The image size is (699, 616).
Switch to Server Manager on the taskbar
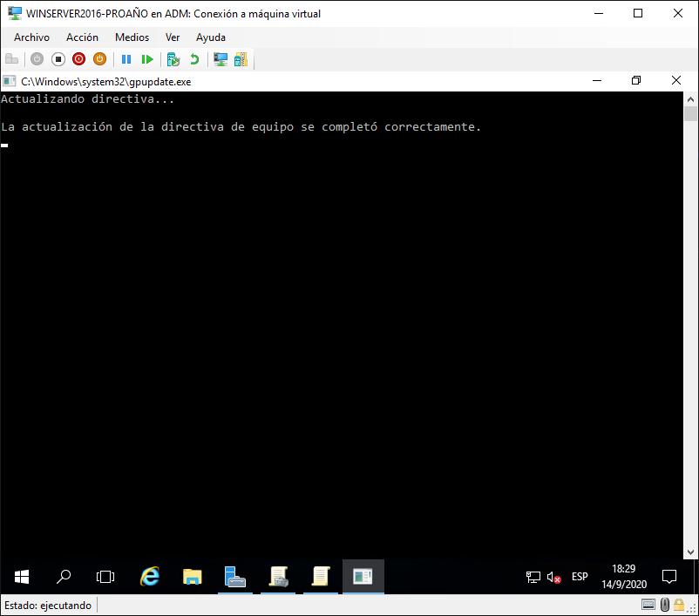[x=235, y=577]
